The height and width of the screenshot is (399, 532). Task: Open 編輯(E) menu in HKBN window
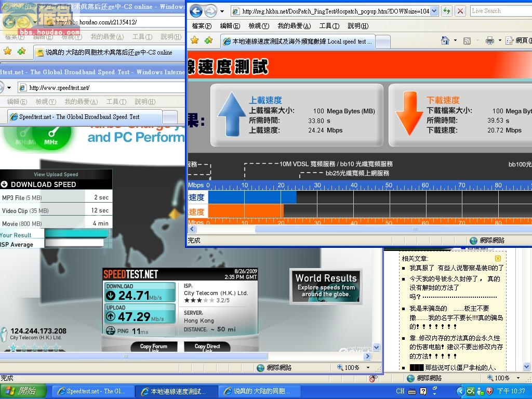[x=230, y=26]
